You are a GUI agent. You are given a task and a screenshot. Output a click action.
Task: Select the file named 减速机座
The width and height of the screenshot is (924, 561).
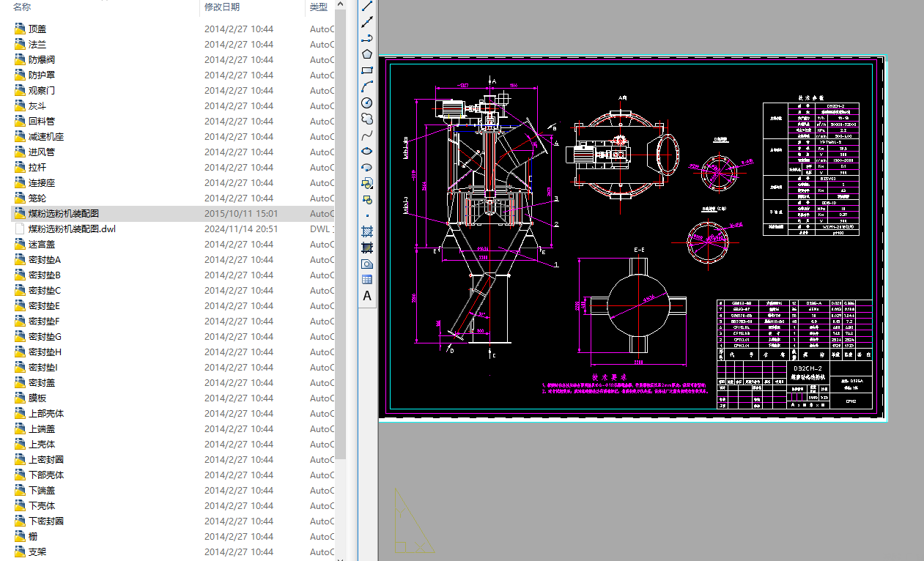coord(46,137)
